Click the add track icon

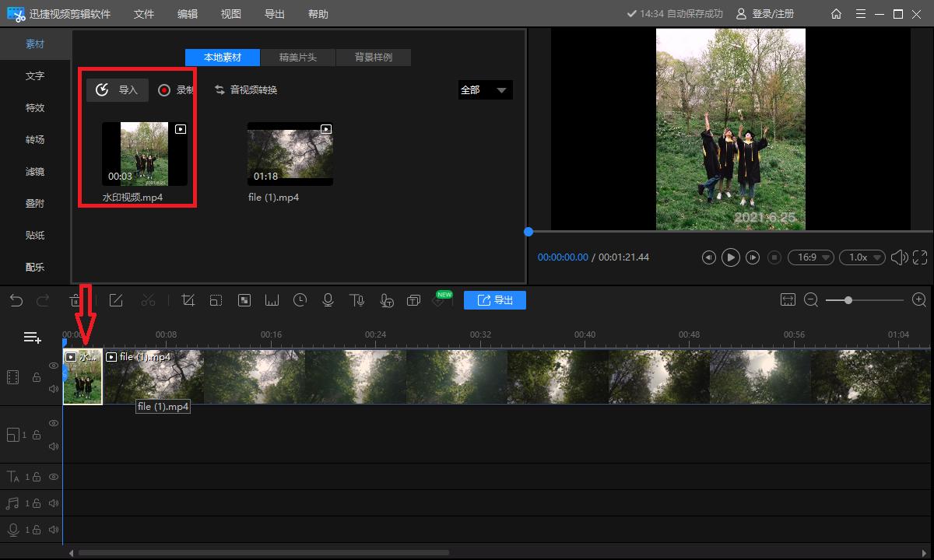(32, 337)
